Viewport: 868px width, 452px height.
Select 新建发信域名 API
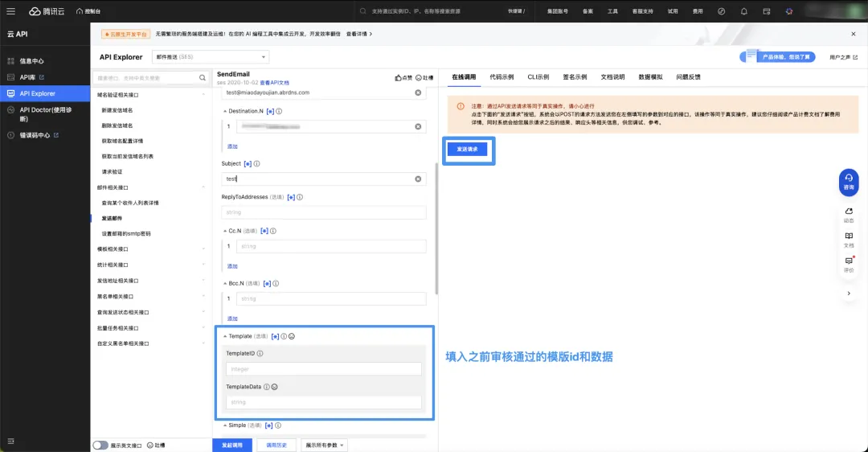[x=117, y=110]
